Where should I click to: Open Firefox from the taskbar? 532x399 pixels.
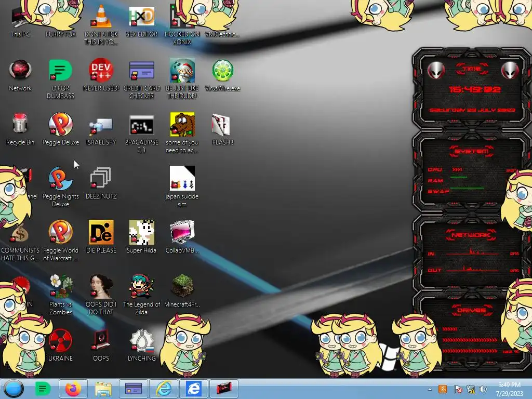click(x=73, y=389)
